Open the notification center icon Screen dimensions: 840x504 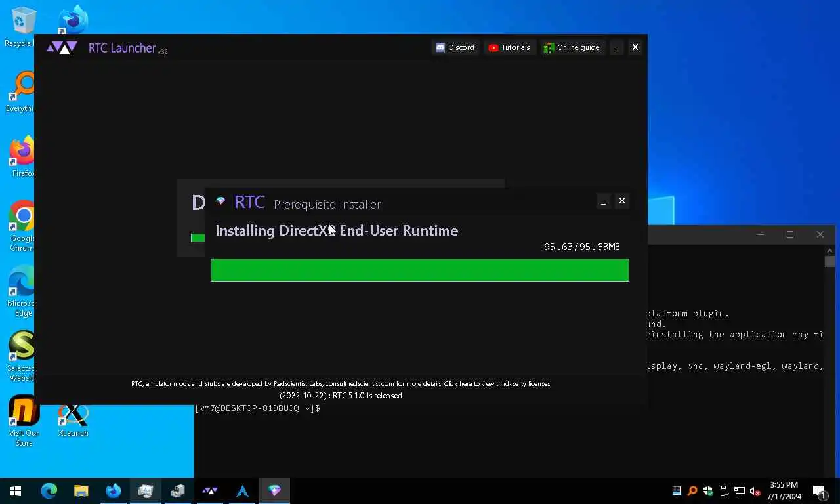[820, 491]
